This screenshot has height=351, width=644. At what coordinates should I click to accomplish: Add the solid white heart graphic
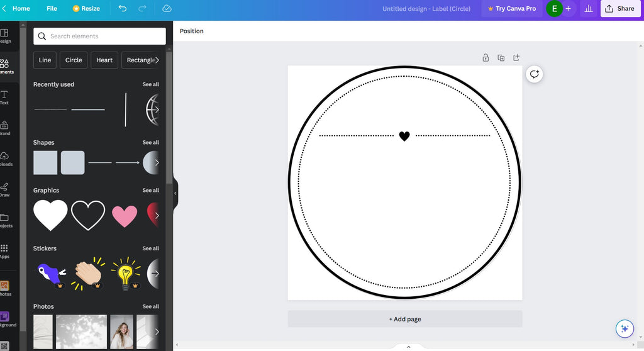click(50, 215)
